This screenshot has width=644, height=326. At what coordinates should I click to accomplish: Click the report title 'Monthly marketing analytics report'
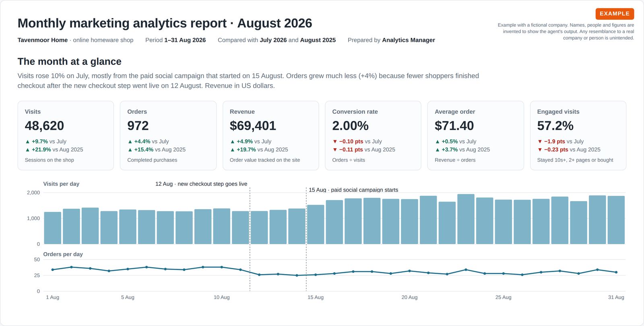point(122,23)
